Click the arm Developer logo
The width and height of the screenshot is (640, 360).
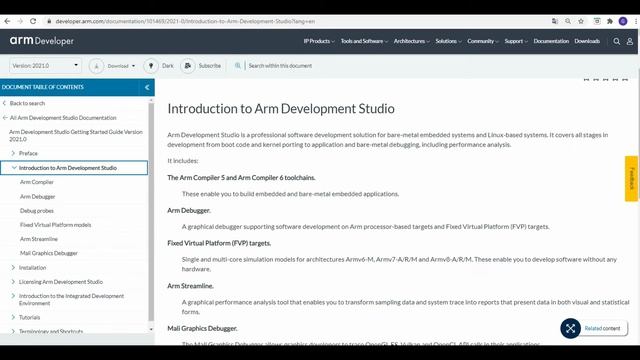pyautogui.click(x=42, y=41)
